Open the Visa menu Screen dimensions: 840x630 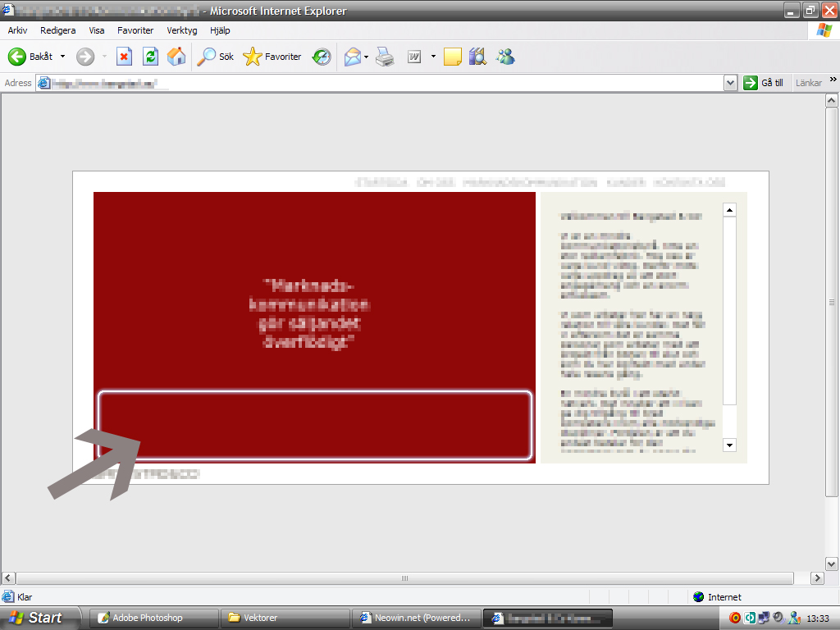[97, 30]
